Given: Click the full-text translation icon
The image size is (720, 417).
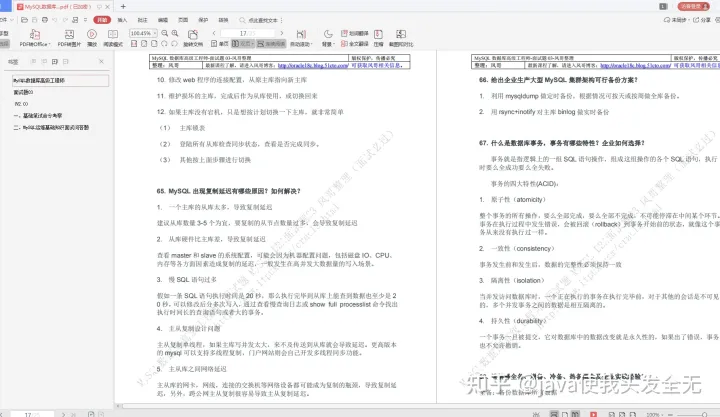Looking at the screenshot, I should 344,44.
